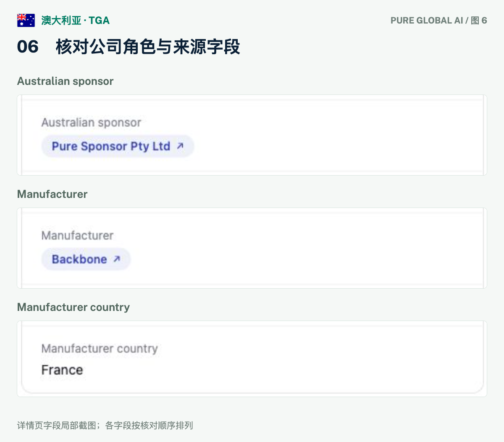Viewport: 504px width, 442px height.
Task: Click the 澳大利亚 · TGA header text
Action: click(76, 20)
